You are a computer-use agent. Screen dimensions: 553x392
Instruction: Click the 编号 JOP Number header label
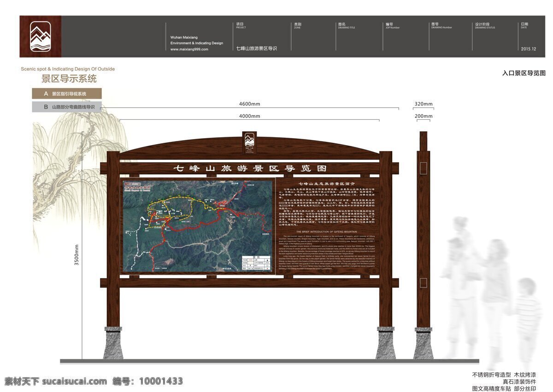[x=393, y=25]
